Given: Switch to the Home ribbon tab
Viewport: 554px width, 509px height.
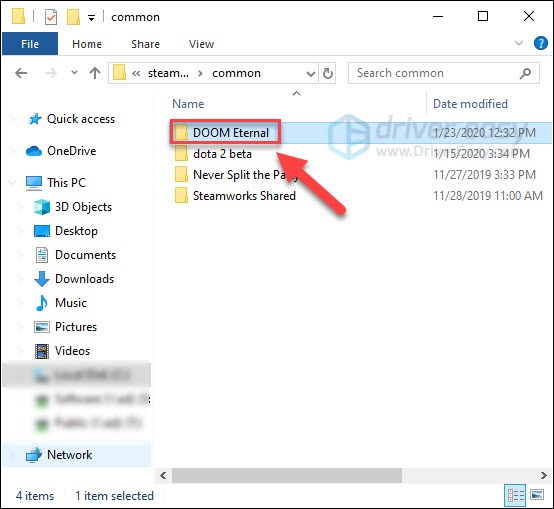Looking at the screenshot, I should point(87,44).
